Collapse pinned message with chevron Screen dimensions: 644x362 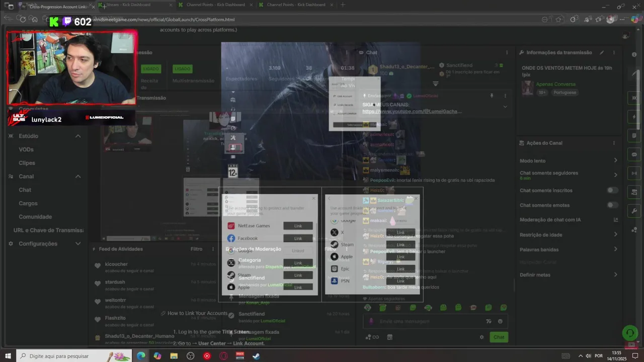pyautogui.click(x=505, y=107)
